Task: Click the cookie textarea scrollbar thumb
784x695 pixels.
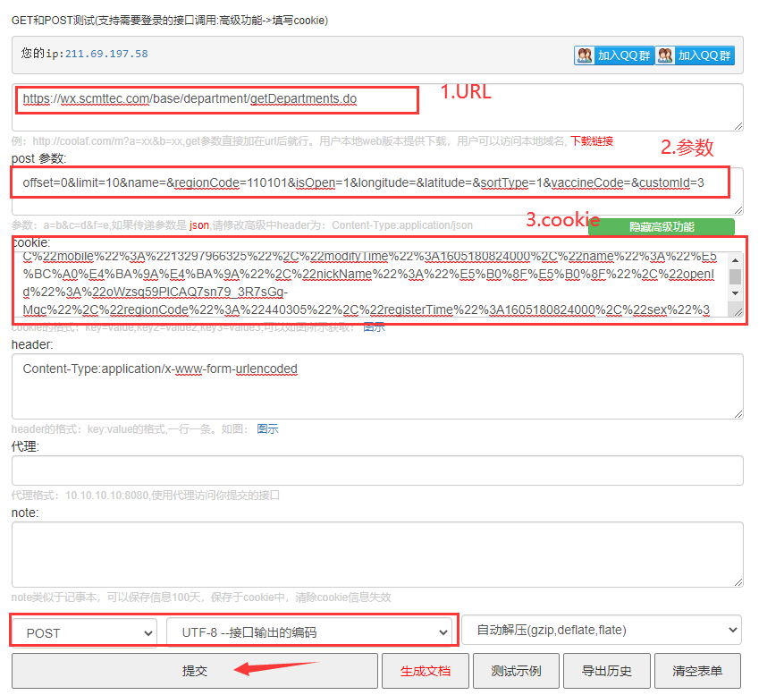Action: pos(735,276)
